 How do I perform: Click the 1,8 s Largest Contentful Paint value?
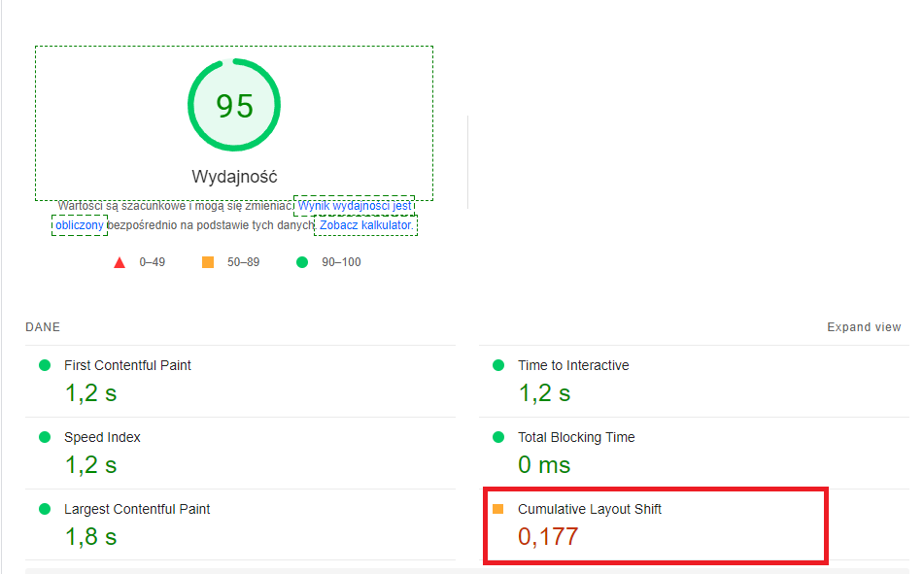click(90, 536)
